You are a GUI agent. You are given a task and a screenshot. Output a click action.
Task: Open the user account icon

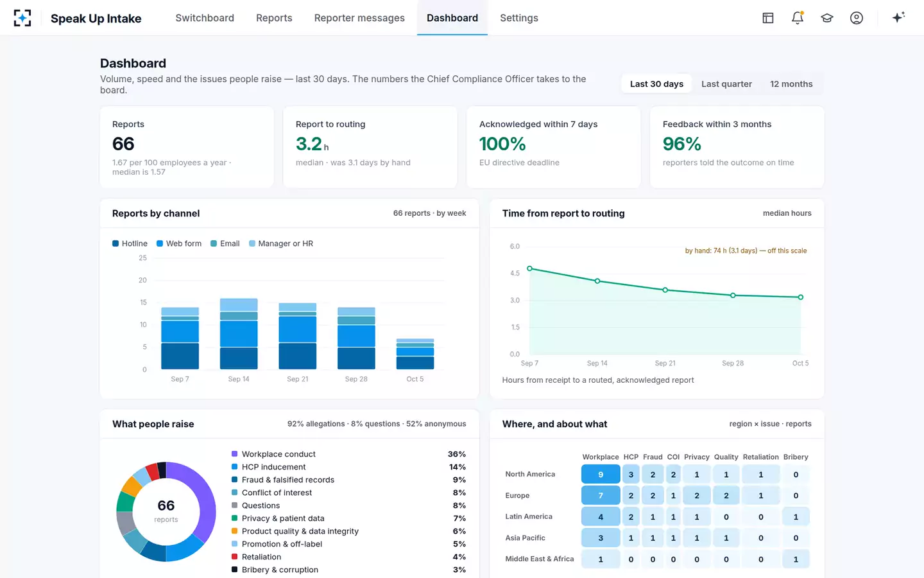tap(857, 18)
